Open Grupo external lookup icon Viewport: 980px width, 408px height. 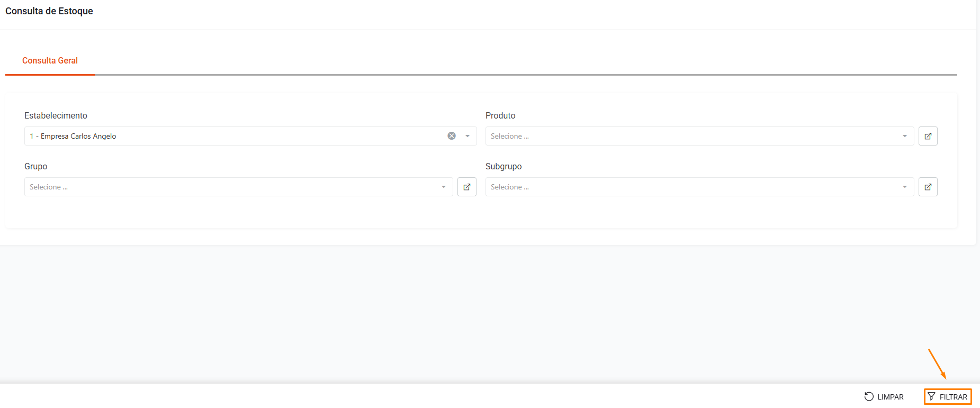466,187
